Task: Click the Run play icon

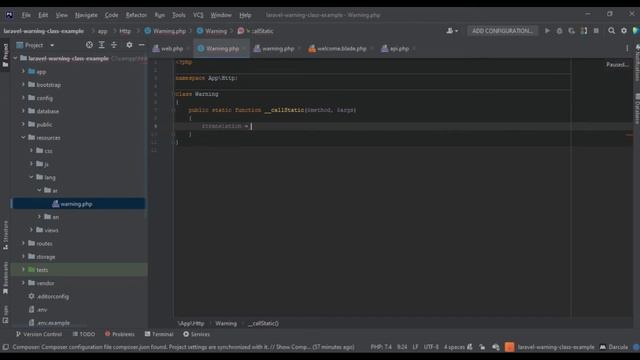Action: click(x=547, y=31)
